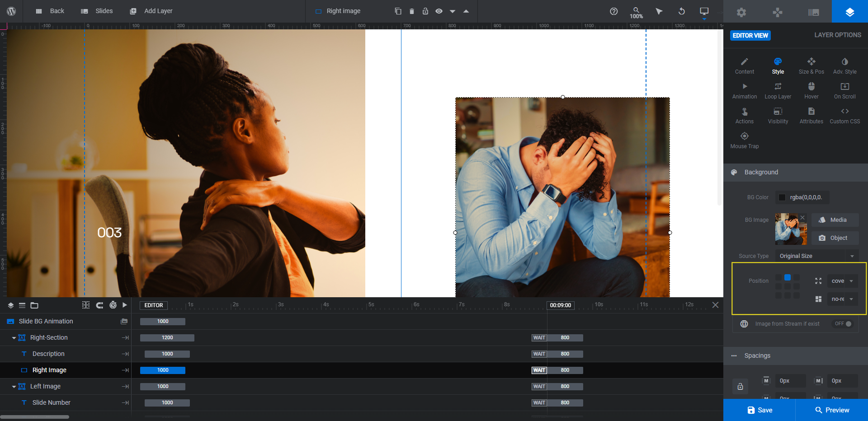Open the Mouse Trap options
Image resolution: width=868 pixels, height=421 pixels.
[745, 140]
